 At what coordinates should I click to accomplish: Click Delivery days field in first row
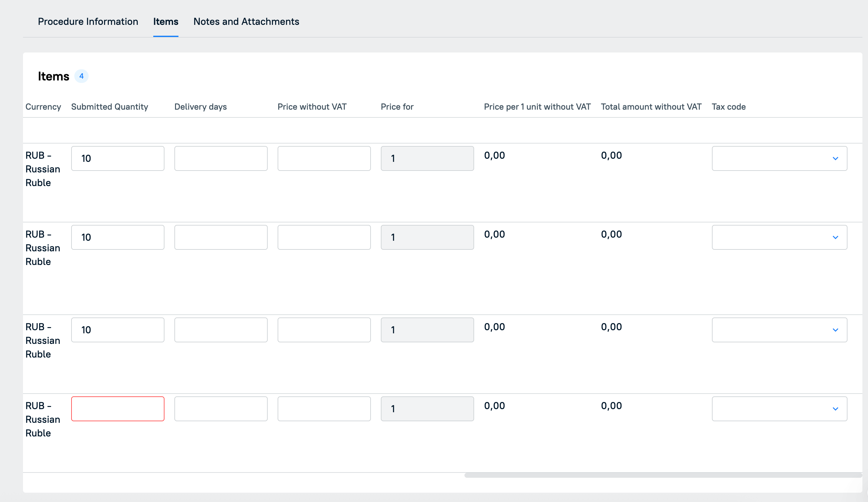(221, 158)
